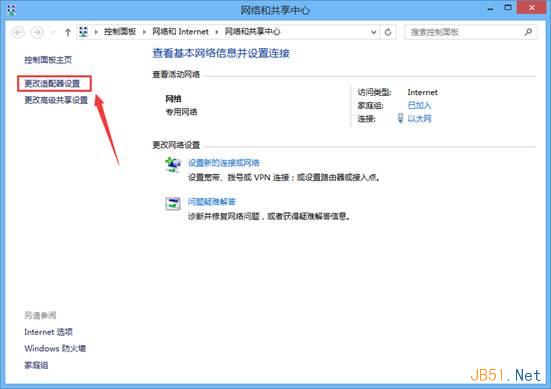551x389 pixels.
Task: Select 控制面板 breadcrumb segment
Action: 120,32
